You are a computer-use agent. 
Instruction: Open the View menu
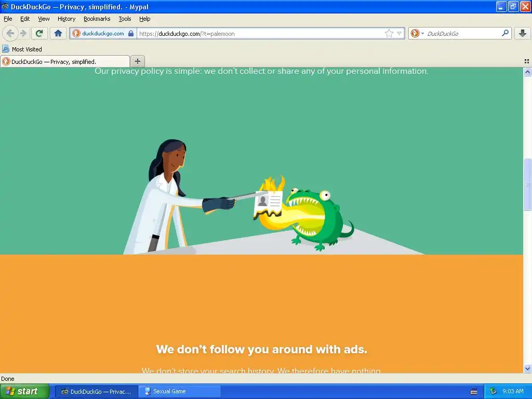pos(44,19)
